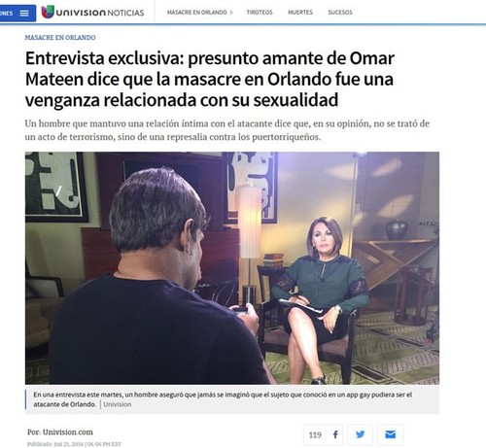The image size is (486, 448).
Task: Expand arrow next to Masacre en Orlando
Action: pyautogui.click(x=231, y=13)
